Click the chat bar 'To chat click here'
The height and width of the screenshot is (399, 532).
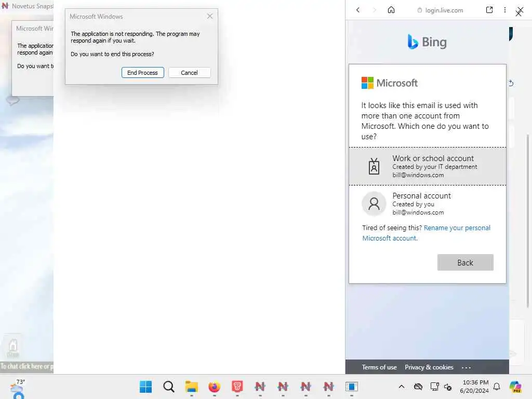27,366
